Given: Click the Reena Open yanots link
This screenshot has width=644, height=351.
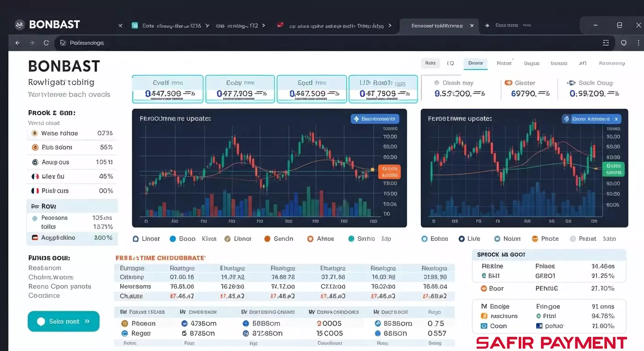Looking at the screenshot, I should click(59, 286).
